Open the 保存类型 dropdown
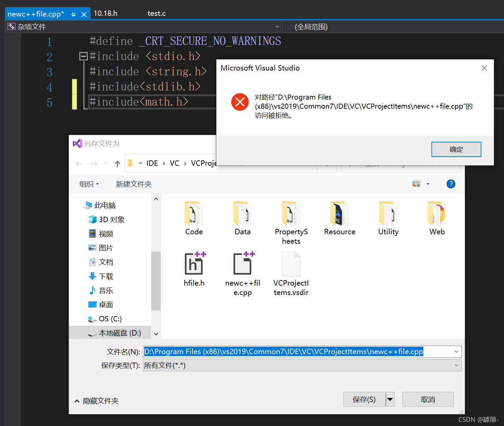The height and width of the screenshot is (426, 504). coord(302,365)
